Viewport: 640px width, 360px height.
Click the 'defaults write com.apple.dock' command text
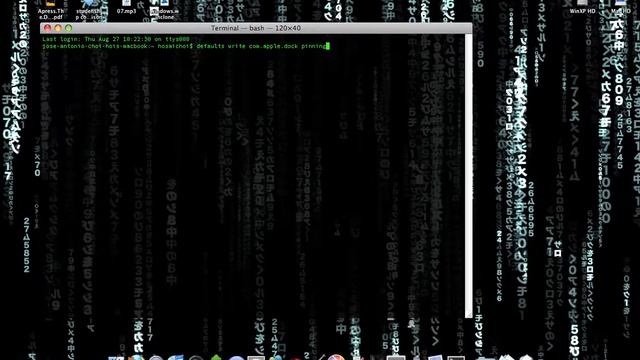pos(247,46)
